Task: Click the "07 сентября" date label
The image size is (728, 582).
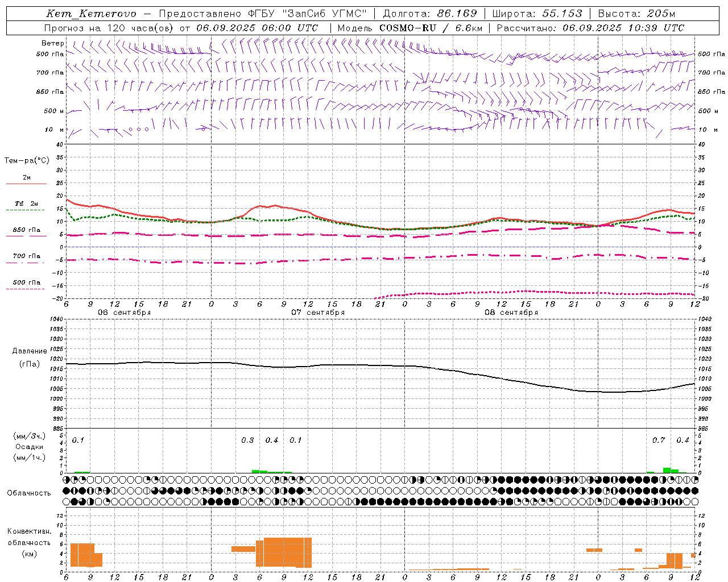Action: click(x=317, y=313)
